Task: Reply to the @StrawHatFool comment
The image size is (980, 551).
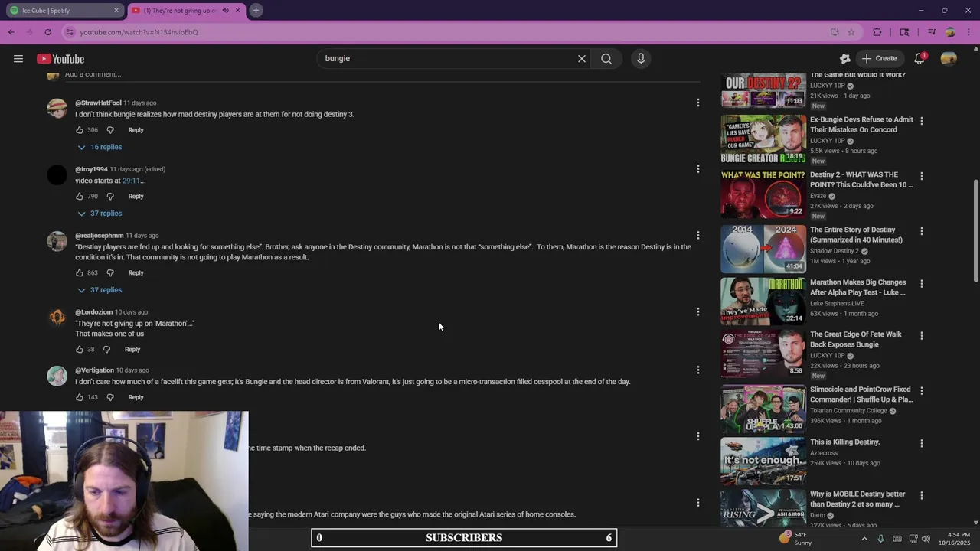Action: click(x=136, y=130)
